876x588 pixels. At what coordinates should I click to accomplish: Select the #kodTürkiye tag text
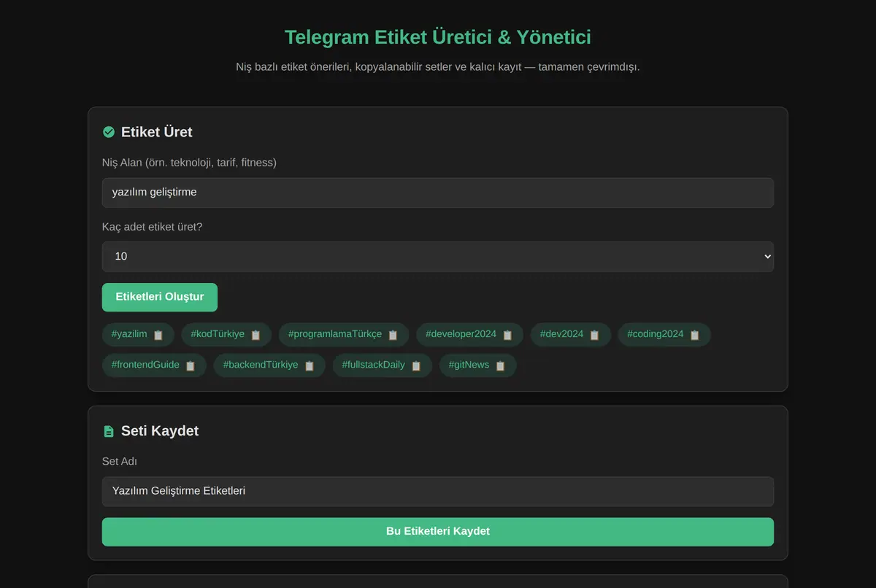point(218,334)
